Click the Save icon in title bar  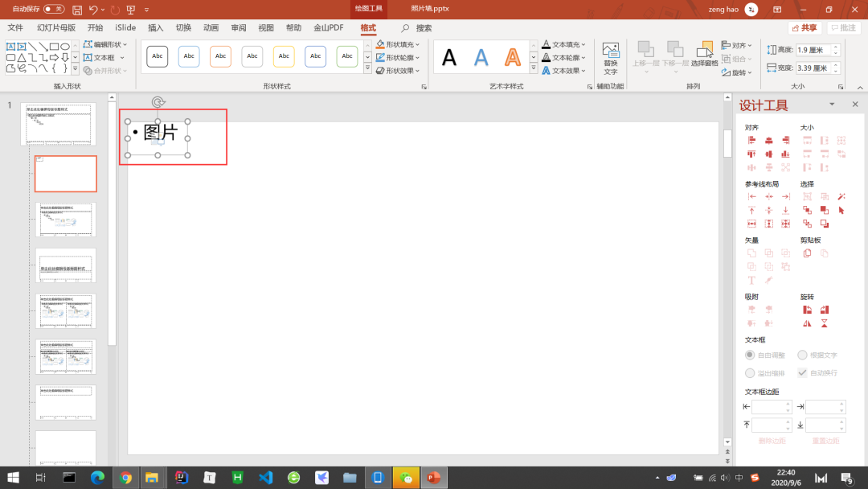pyautogui.click(x=77, y=10)
